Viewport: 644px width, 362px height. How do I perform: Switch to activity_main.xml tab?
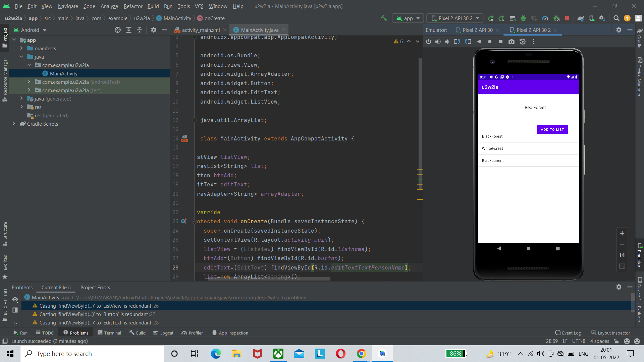point(201,30)
